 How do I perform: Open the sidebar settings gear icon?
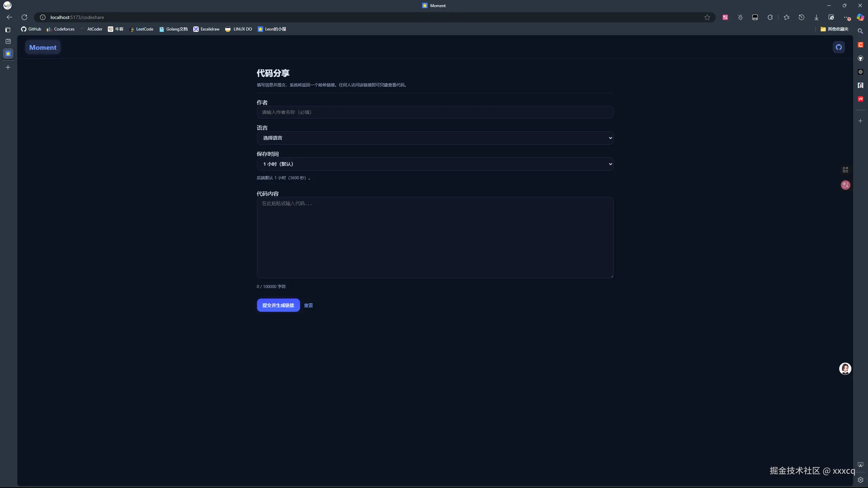pyautogui.click(x=860, y=480)
